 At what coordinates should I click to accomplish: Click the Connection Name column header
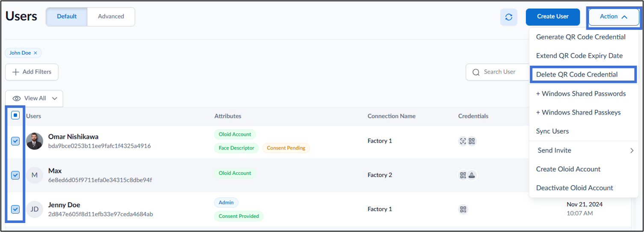pos(392,116)
